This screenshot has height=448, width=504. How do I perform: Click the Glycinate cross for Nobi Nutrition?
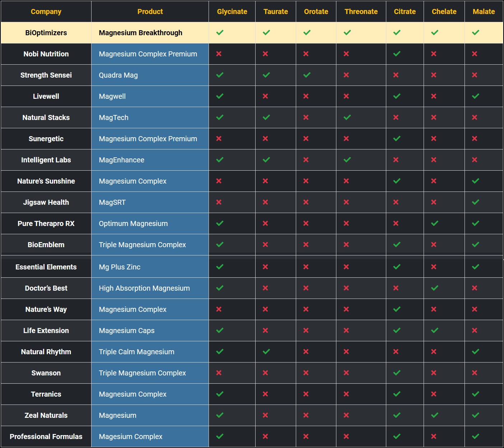[219, 54]
